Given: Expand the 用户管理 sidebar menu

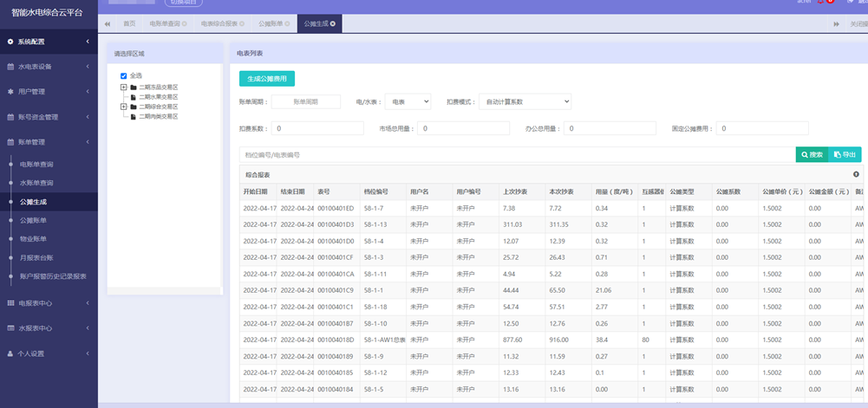Looking at the screenshot, I should point(49,92).
